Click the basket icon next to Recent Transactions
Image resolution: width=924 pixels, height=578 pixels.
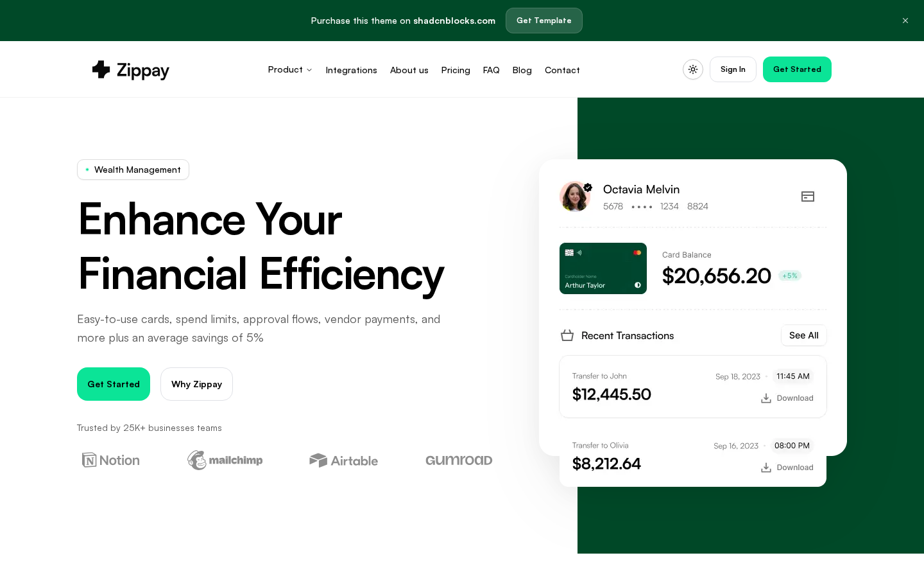pyautogui.click(x=567, y=335)
